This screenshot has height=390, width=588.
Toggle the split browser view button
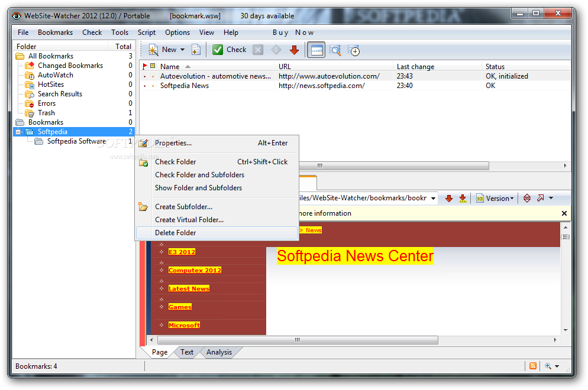(316, 50)
